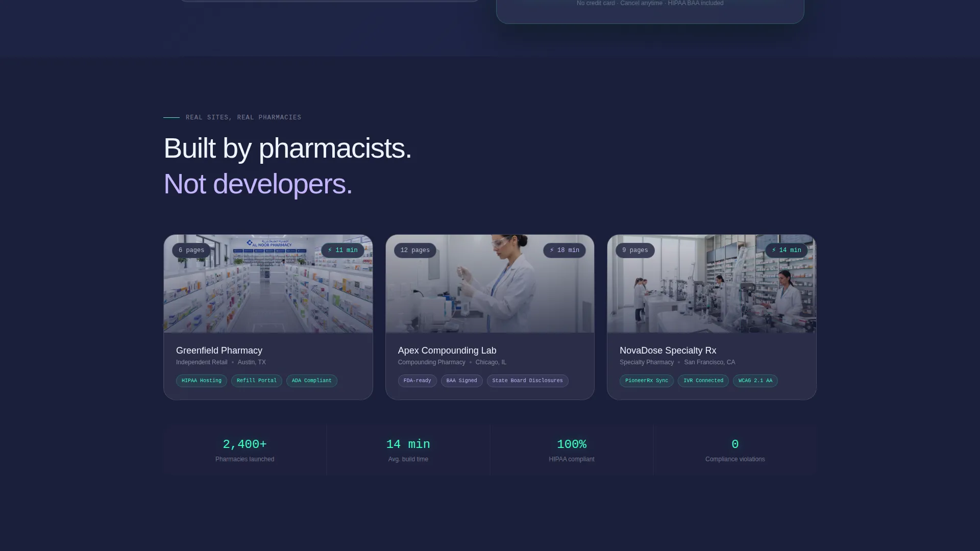The image size is (980, 551).
Task: Click the BAA Signed tag
Action: [462, 381]
